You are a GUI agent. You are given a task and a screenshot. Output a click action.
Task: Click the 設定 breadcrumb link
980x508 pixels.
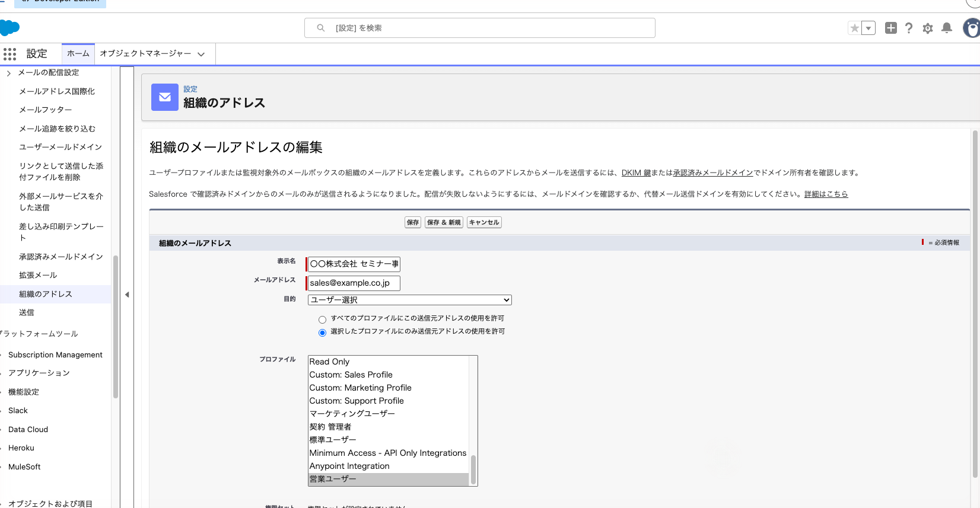click(190, 89)
